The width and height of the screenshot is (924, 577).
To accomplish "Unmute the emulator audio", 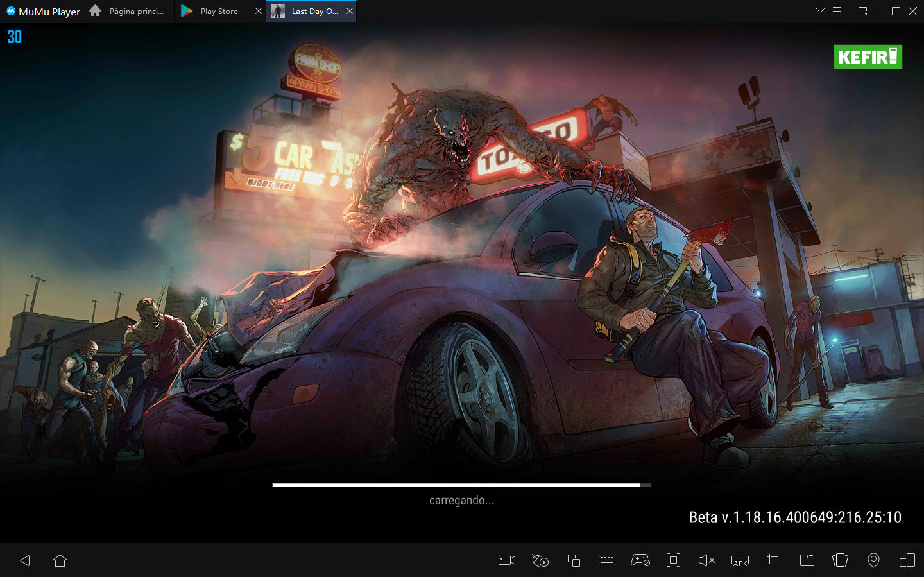I will click(706, 560).
